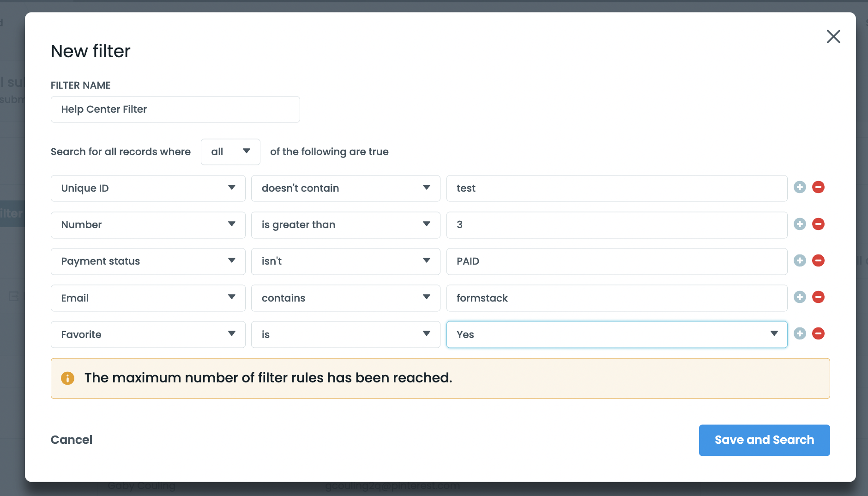Add a rule beside the Favorite row
The image size is (868, 496).
pyautogui.click(x=800, y=333)
